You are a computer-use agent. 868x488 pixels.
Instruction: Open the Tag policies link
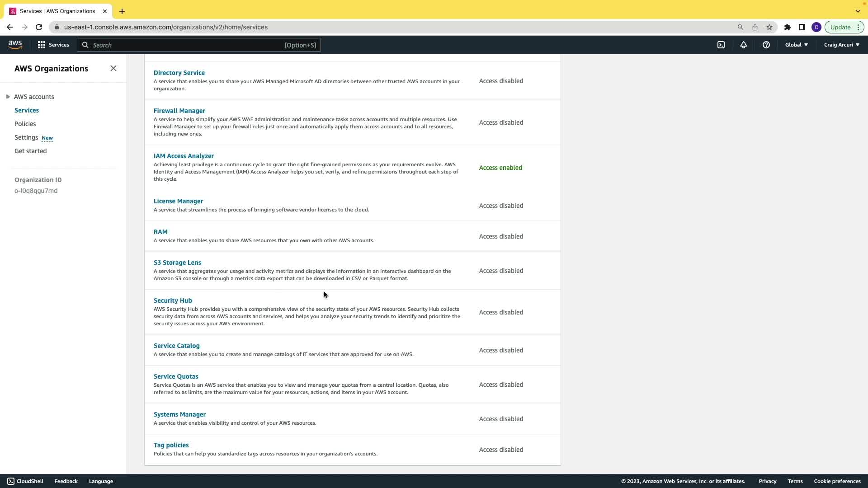[171, 445]
